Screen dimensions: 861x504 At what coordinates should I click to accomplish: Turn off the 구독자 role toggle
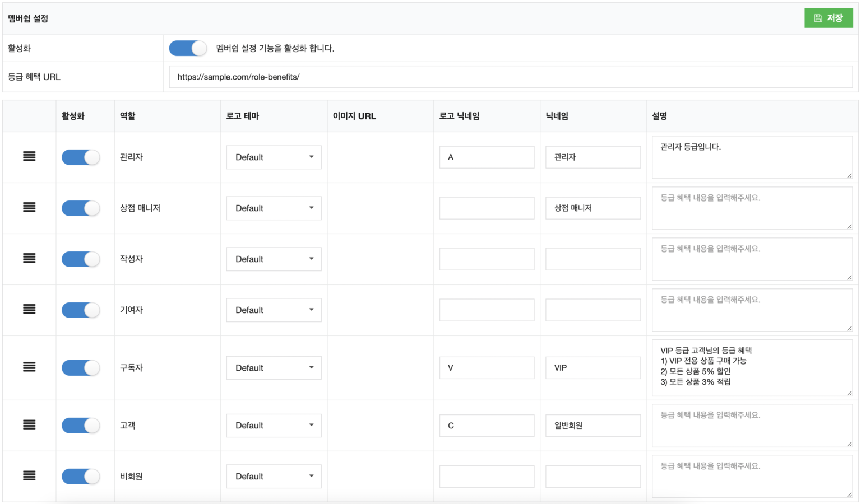pyautogui.click(x=81, y=368)
